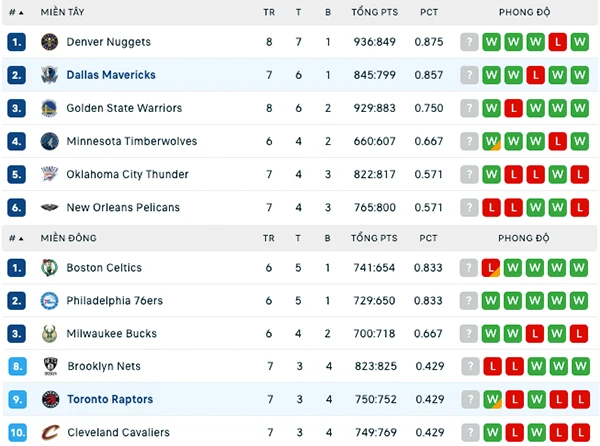Click the Minnesota Timberwolves logo
This screenshot has width=600, height=446.
49,141
